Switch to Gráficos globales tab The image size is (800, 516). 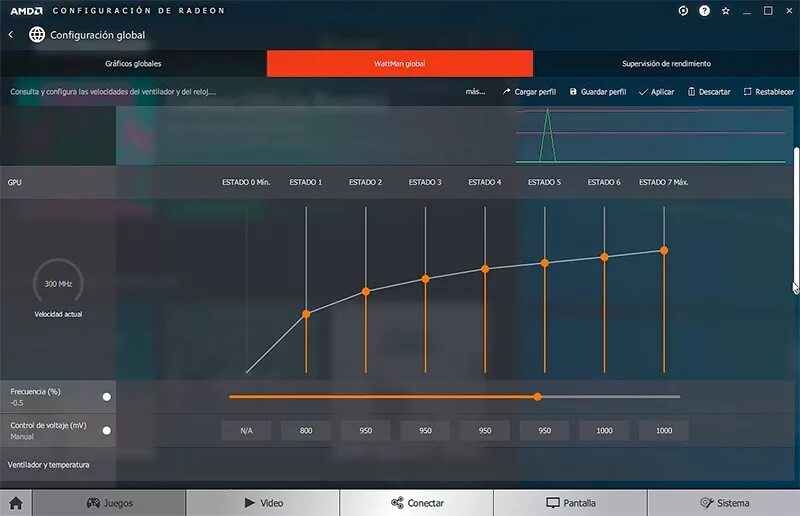pos(133,64)
